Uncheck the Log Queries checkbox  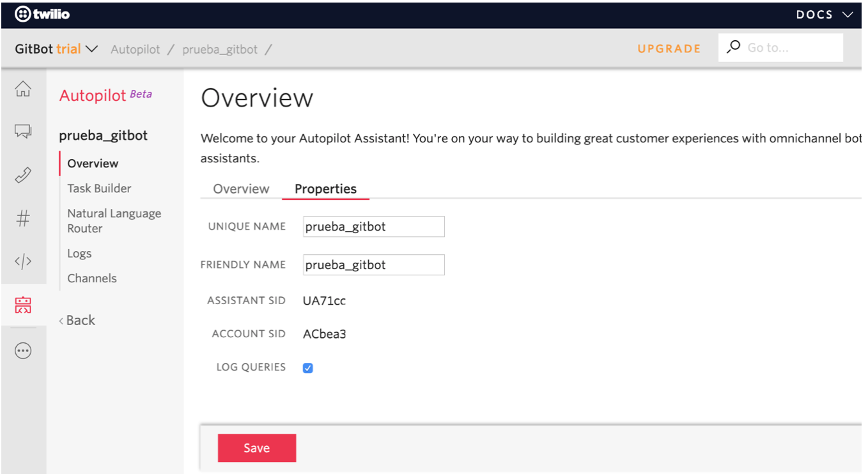(307, 368)
